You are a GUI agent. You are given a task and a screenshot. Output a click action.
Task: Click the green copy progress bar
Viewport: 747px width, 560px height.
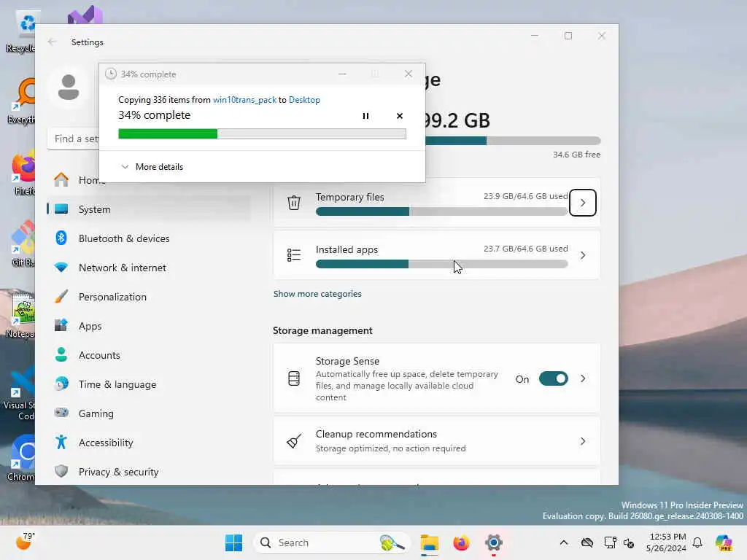tap(262, 134)
